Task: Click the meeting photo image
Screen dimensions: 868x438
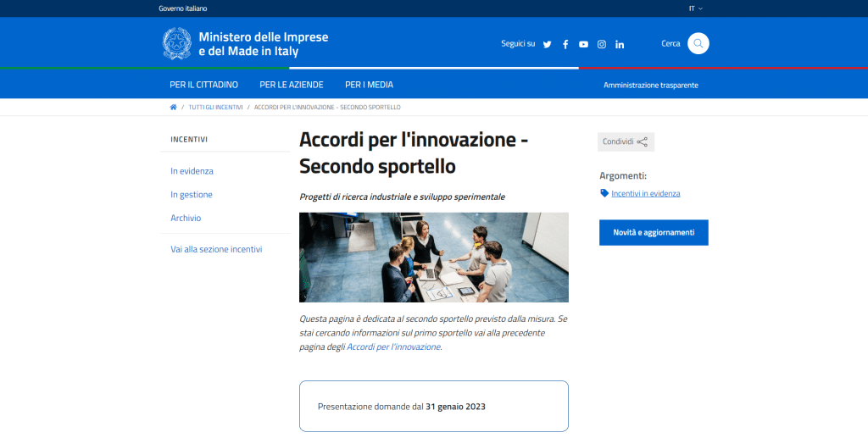Action: tap(434, 258)
